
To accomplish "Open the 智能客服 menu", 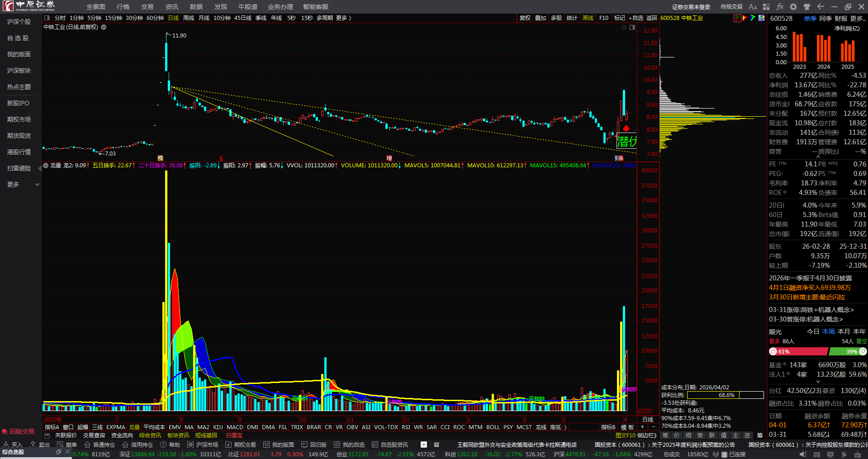I will click(316, 7).
